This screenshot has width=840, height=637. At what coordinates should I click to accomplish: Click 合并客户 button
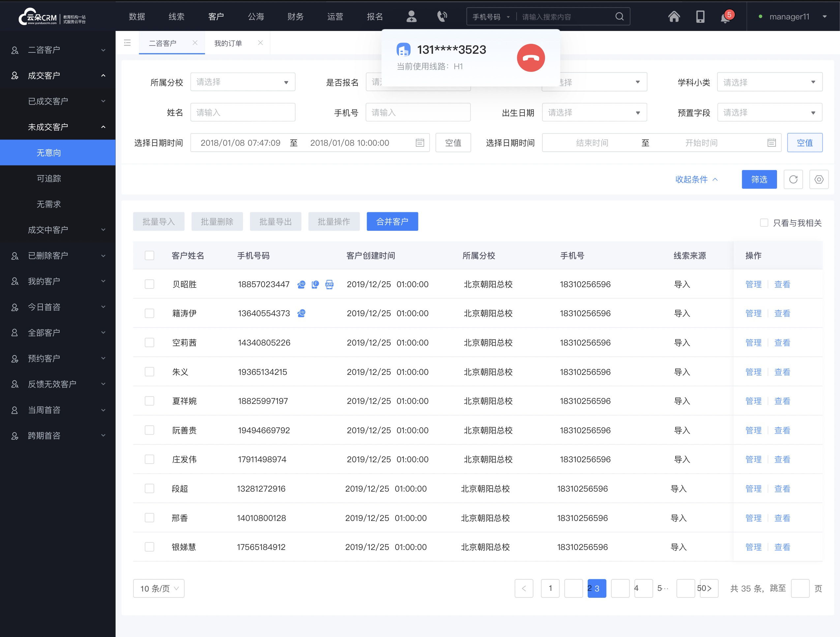click(x=393, y=221)
